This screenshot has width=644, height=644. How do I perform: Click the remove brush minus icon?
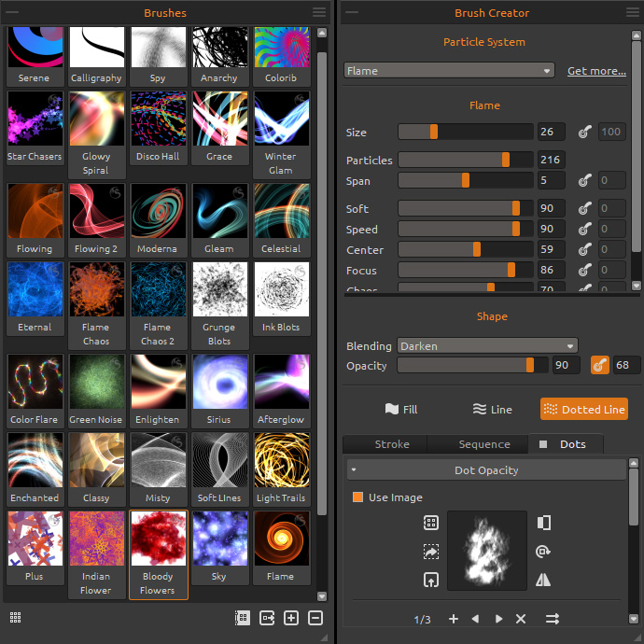(315, 618)
